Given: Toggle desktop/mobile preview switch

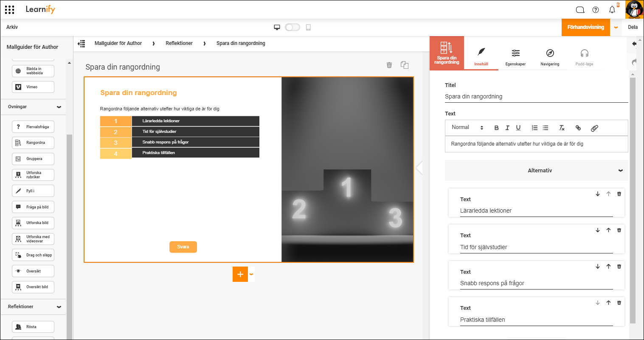Looking at the screenshot, I should pyautogui.click(x=292, y=27).
